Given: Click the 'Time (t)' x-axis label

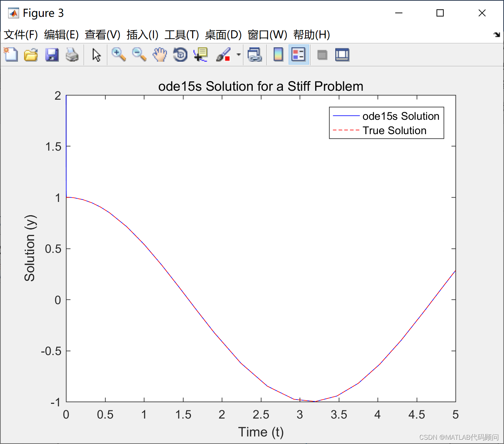Looking at the screenshot, I should [261, 432].
